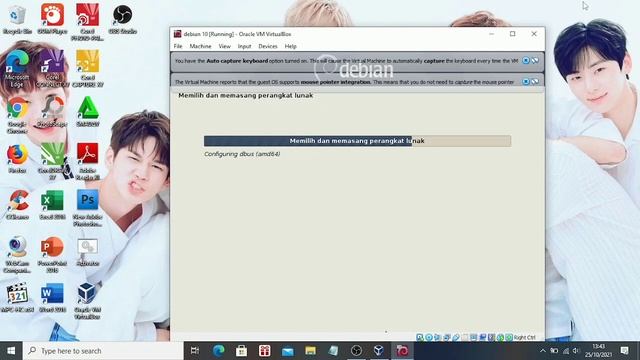Select the Google Chrome desktop shortcut
640x360 pixels.
(17, 115)
